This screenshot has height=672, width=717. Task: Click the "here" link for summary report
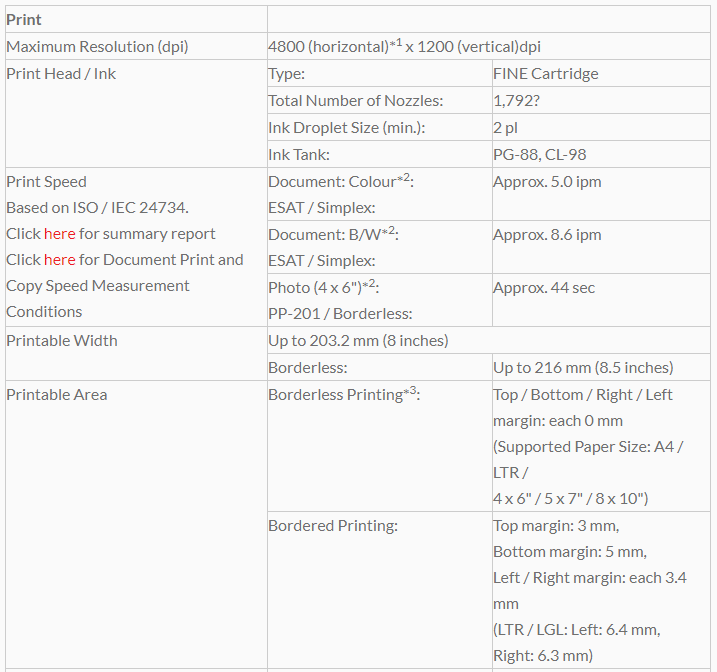pyautogui.click(x=59, y=234)
